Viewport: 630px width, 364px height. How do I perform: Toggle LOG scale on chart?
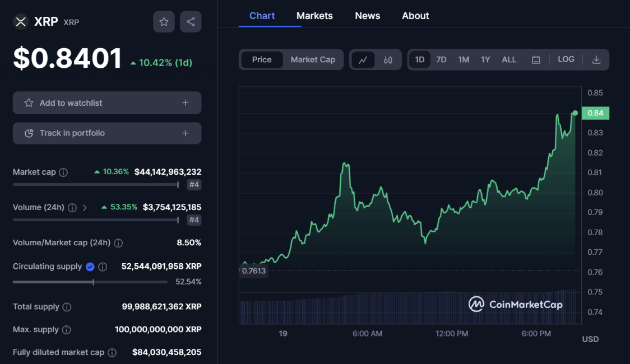click(x=566, y=59)
